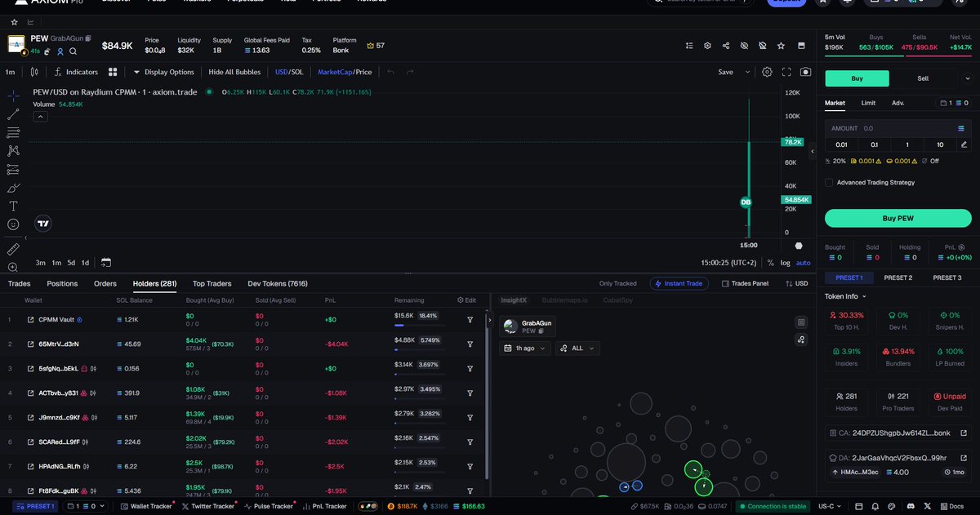Toggle log scale on chart
Viewport: 980px width, 515px height.
(785, 263)
